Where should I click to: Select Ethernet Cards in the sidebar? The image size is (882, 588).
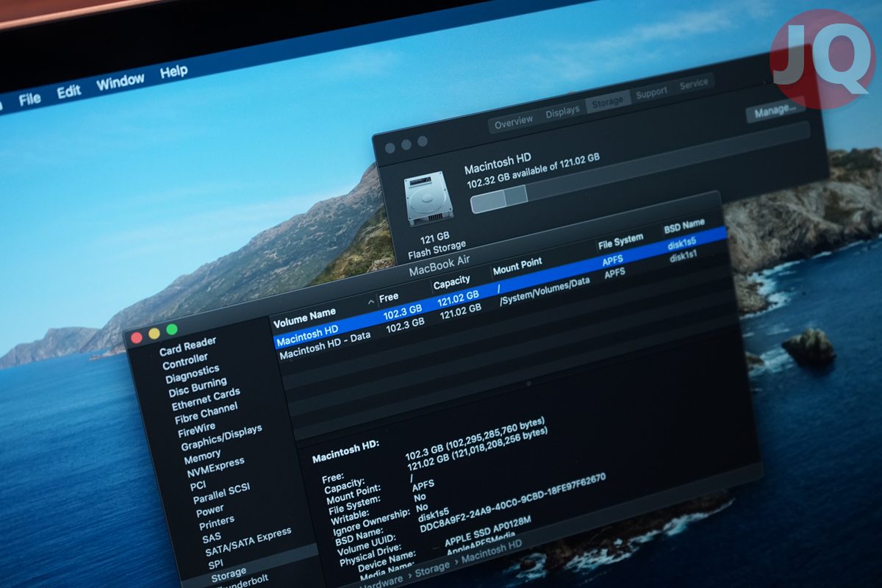206,399
